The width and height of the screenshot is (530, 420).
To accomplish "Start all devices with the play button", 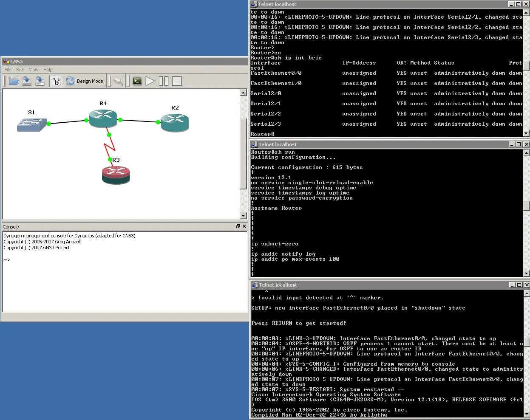I will coord(150,81).
